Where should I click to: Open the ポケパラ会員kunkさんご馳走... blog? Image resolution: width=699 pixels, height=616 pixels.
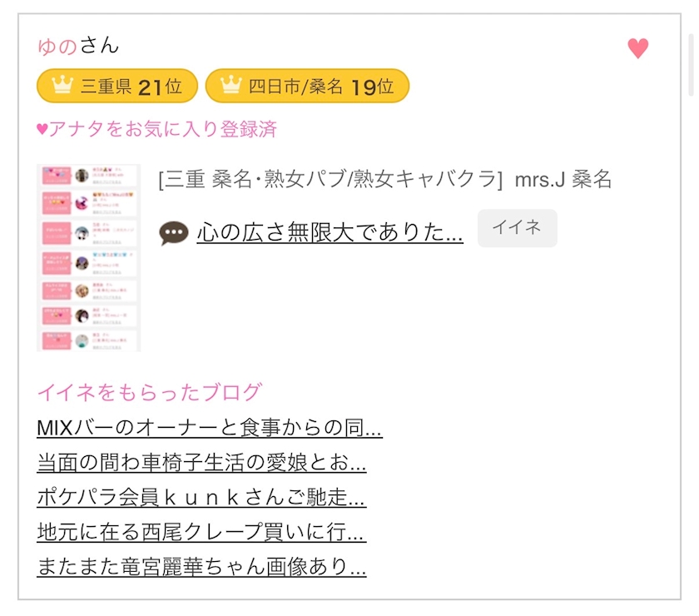(x=201, y=498)
